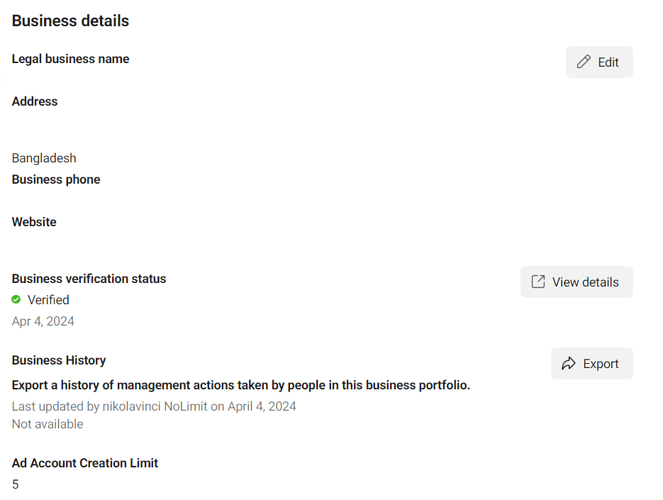Screen dimensions: 663x500
Task: Click the pencil icon in the Edit button
Action: click(x=584, y=62)
